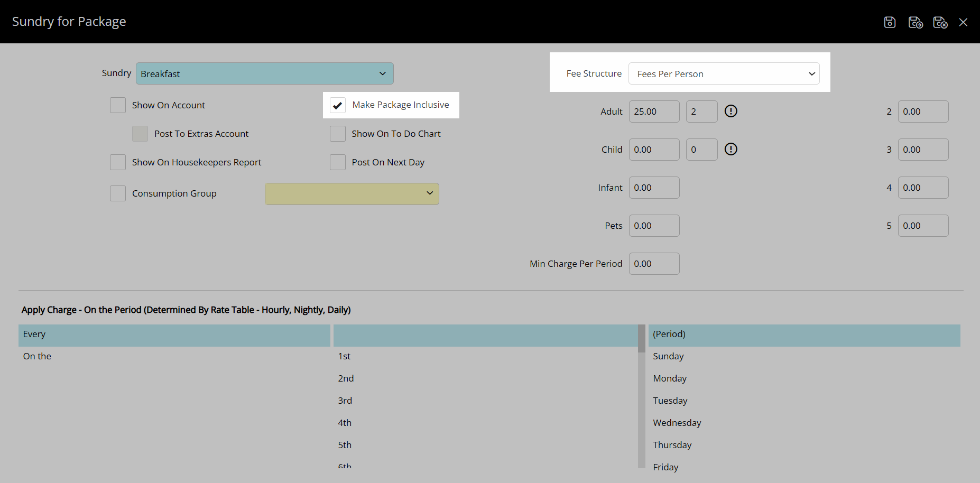
Task: Uncheck Make Package Inclusive
Action: [x=338, y=105]
